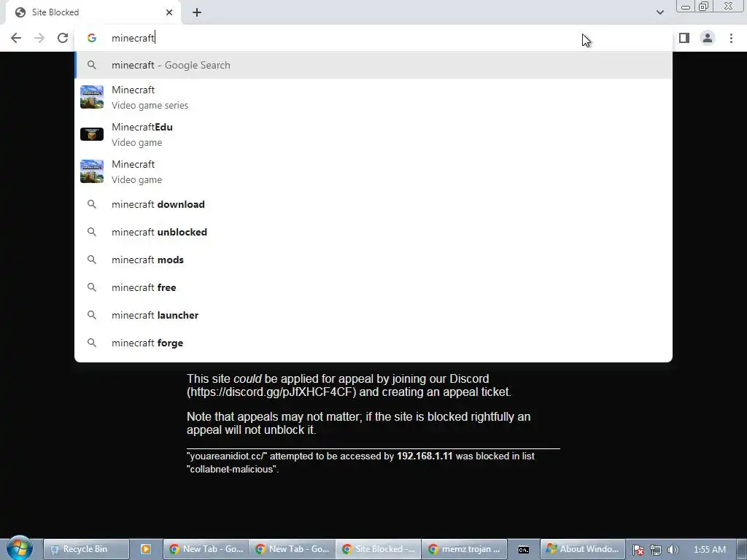Click the Google icon in address bar

[x=92, y=38]
